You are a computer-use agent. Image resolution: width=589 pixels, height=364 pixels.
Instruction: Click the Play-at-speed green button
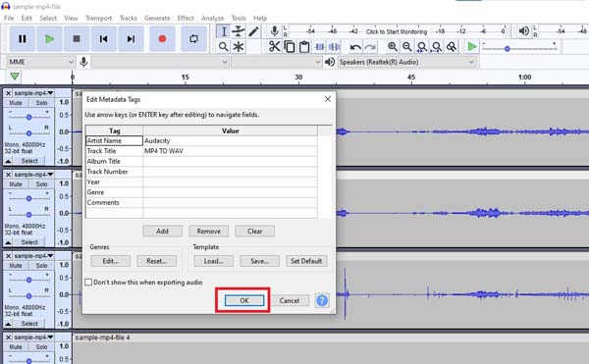[x=472, y=46]
